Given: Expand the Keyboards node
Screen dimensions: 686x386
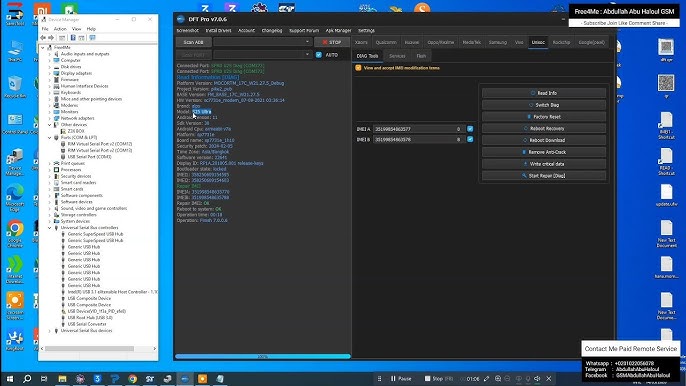Looking at the screenshot, I should [x=49, y=92].
